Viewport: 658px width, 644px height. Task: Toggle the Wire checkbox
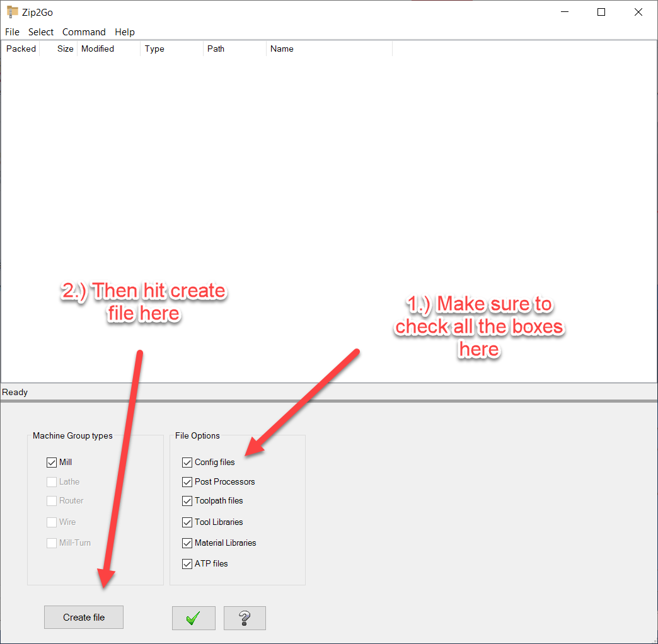52,522
